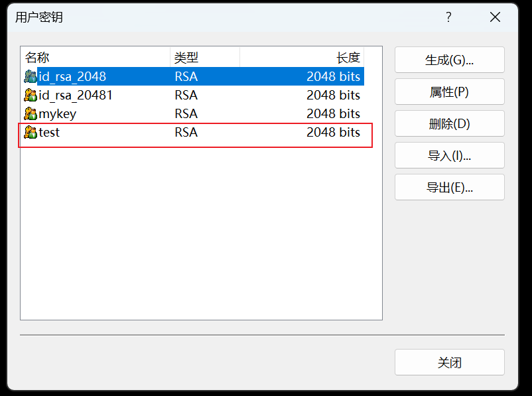This screenshot has height=396, width=532.
Task: Open help with the question mark button
Action: (x=448, y=17)
